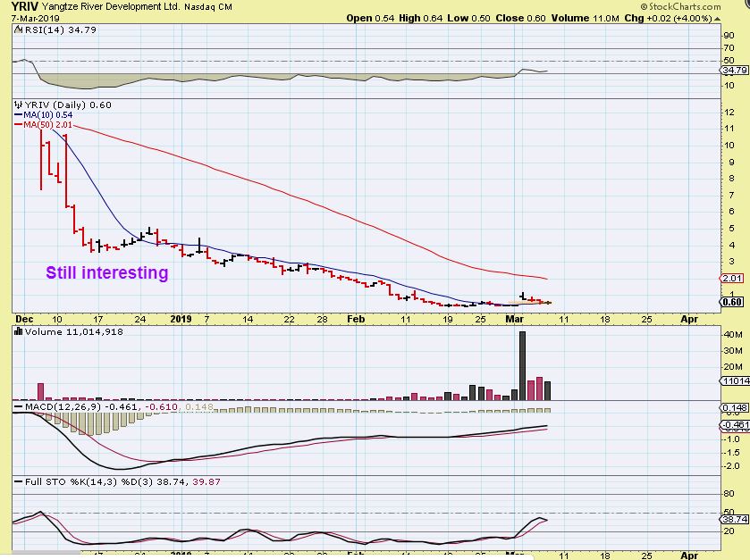This screenshot has width=750, height=560.
Task: Click the 0.148 MACD histogram value tag
Action: (735, 407)
